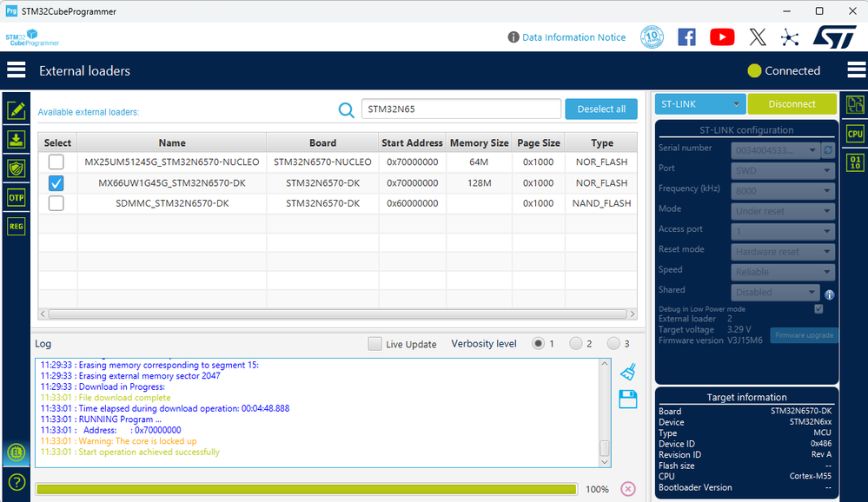The width and height of the screenshot is (868, 502).
Task: Open the Port SWD dropdown
Action: [x=783, y=170]
